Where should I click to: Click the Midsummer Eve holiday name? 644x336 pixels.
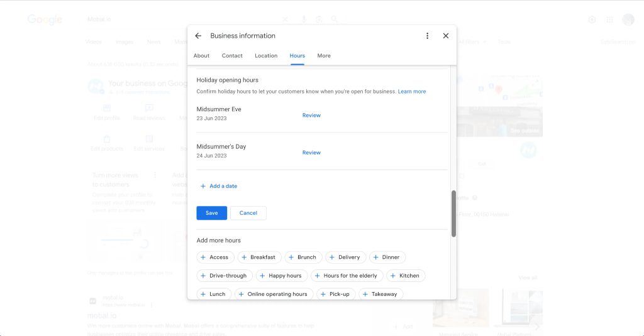click(219, 109)
